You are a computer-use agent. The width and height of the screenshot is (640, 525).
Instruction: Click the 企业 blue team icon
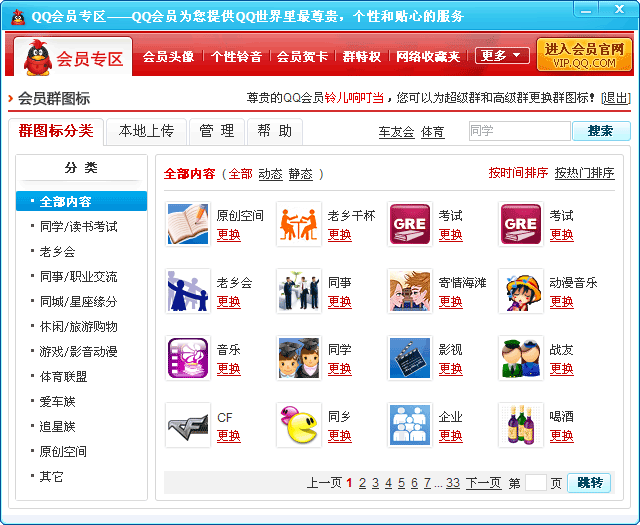tap(410, 425)
